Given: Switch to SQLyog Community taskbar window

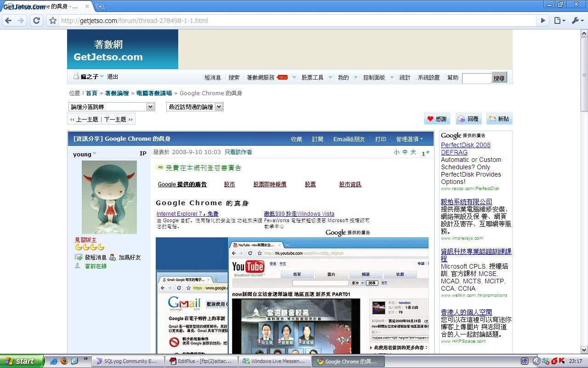Looking at the screenshot, I should tap(127, 361).
